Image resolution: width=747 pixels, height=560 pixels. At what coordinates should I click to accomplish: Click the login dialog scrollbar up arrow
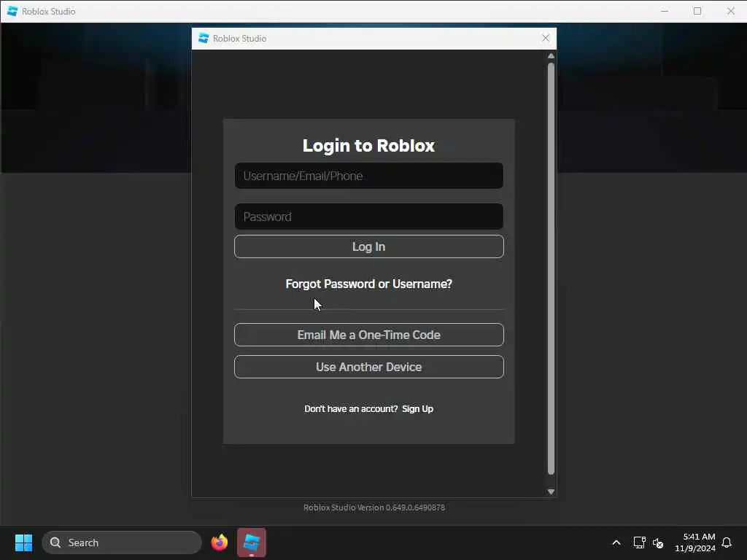coord(551,56)
